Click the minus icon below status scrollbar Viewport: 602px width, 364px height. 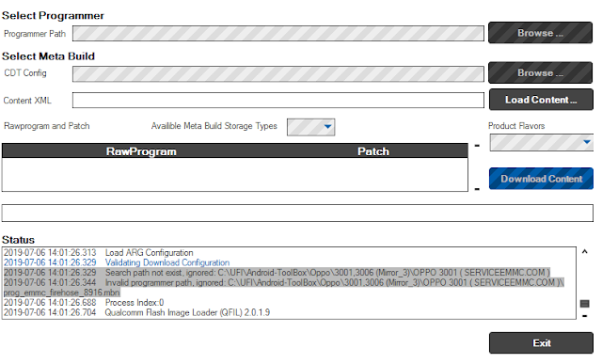[x=585, y=316]
